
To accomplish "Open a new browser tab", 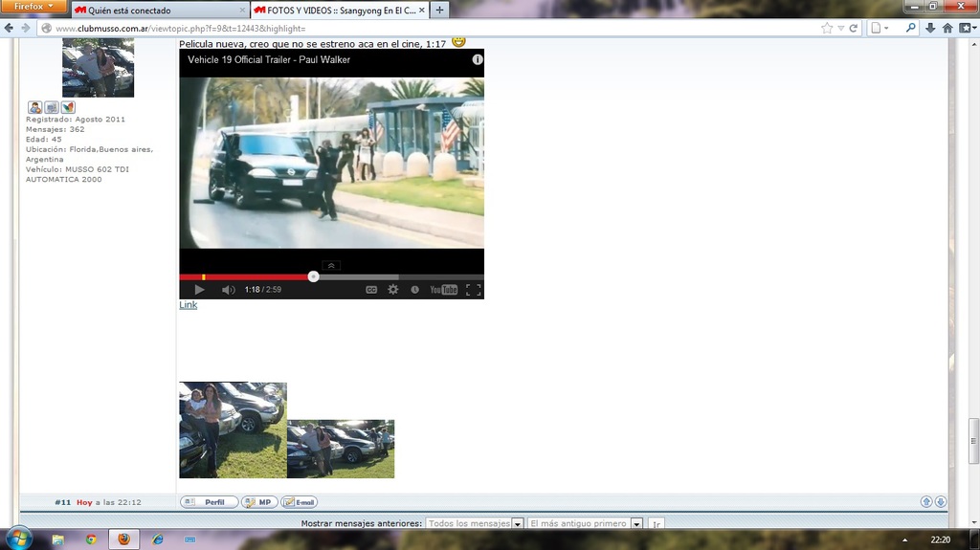I will click(x=439, y=10).
